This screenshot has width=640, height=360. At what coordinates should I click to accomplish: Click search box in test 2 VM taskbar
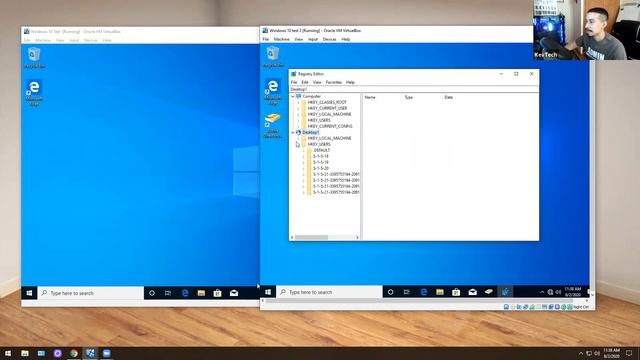[x=329, y=292]
